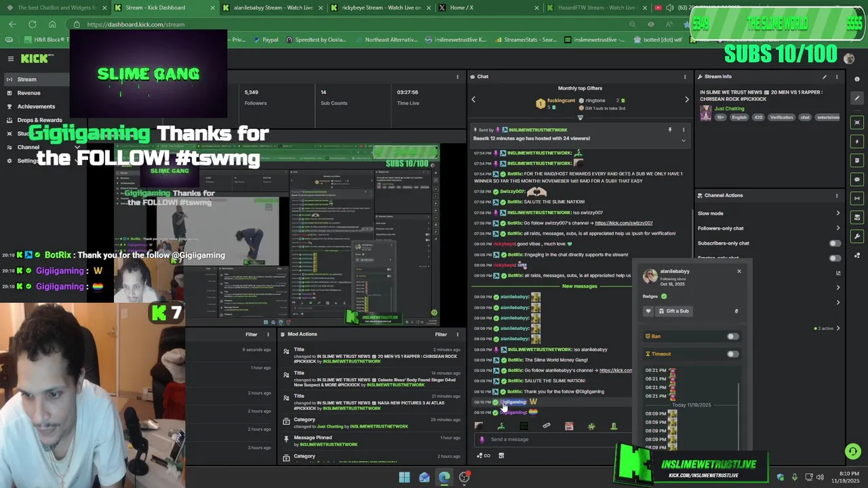Viewport: 868px width, 488px height.
Task: Open Stream info panel kebab menu
Action: point(837,77)
